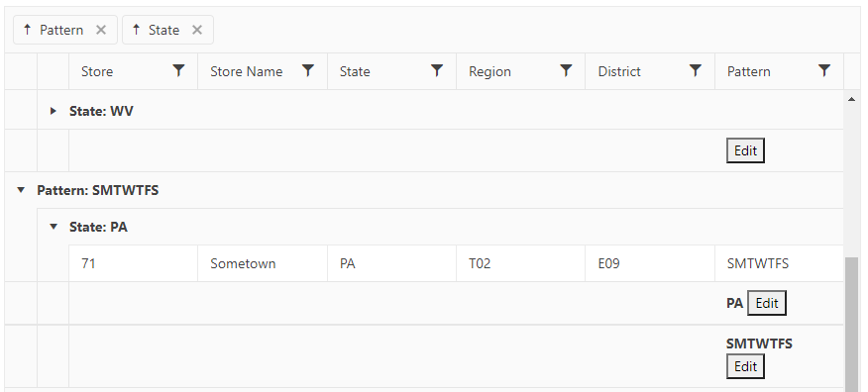Click the Edit button under WV group
Viewport: 868px width, 392px height.
pyautogui.click(x=745, y=150)
